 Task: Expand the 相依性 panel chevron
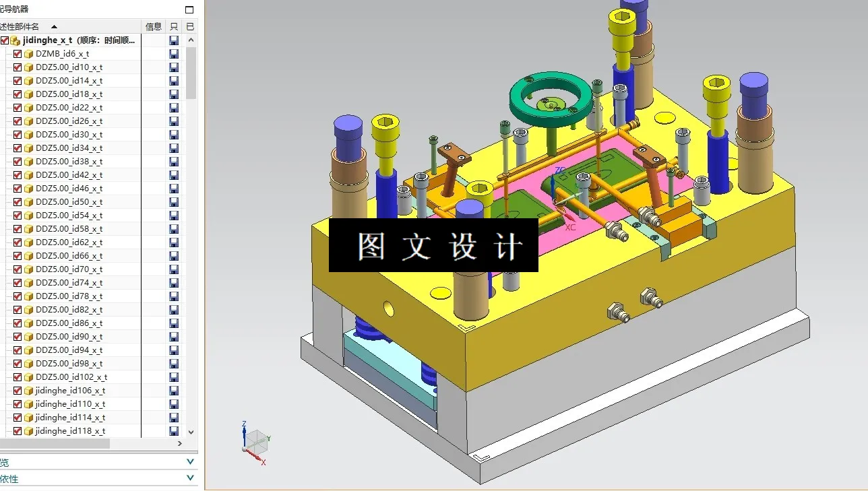pos(190,478)
